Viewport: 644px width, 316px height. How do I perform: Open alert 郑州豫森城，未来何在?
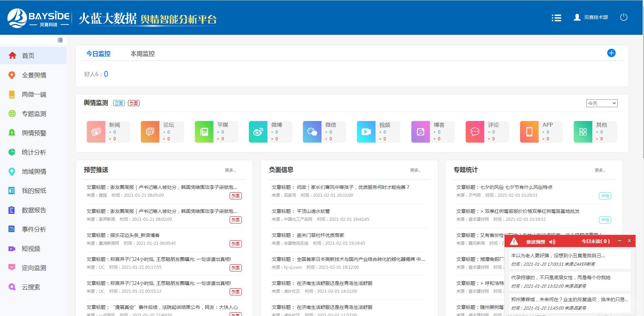(x=570, y=303)
